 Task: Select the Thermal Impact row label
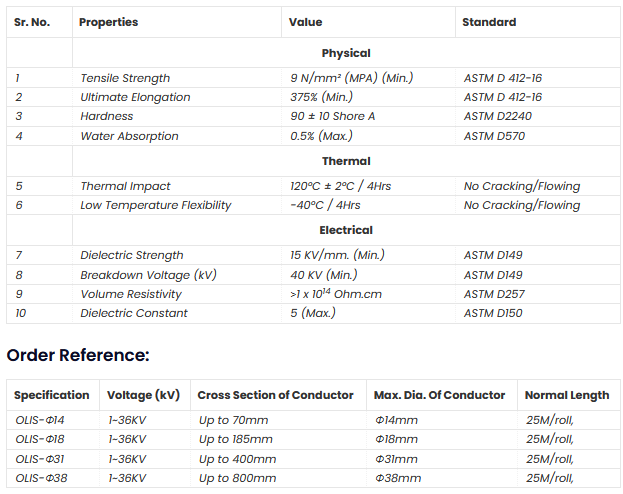[125, 186]
